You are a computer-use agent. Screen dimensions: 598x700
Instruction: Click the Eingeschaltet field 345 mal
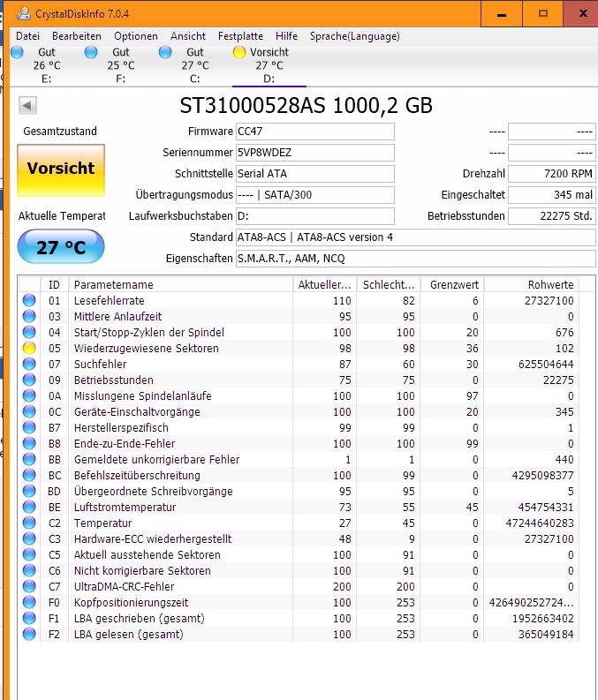(x=552, y=195)
